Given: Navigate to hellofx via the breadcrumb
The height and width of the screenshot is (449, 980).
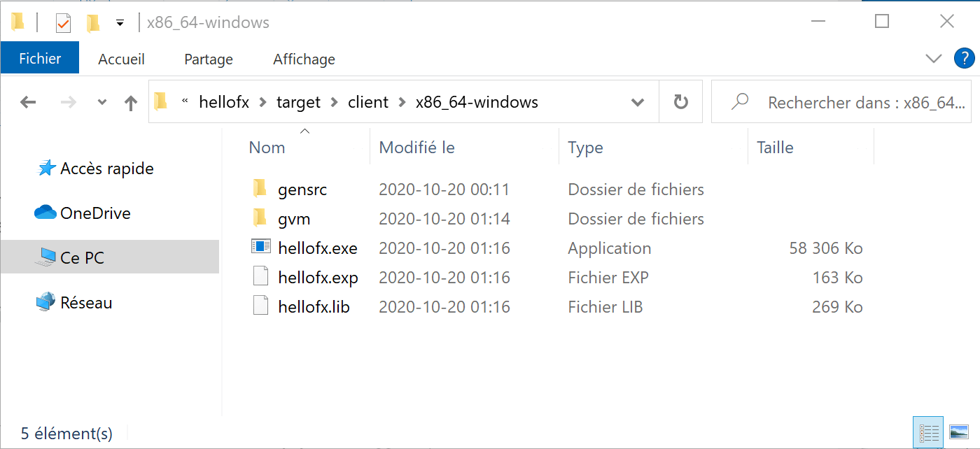Looking at the screenshot, I should point(224,102).
